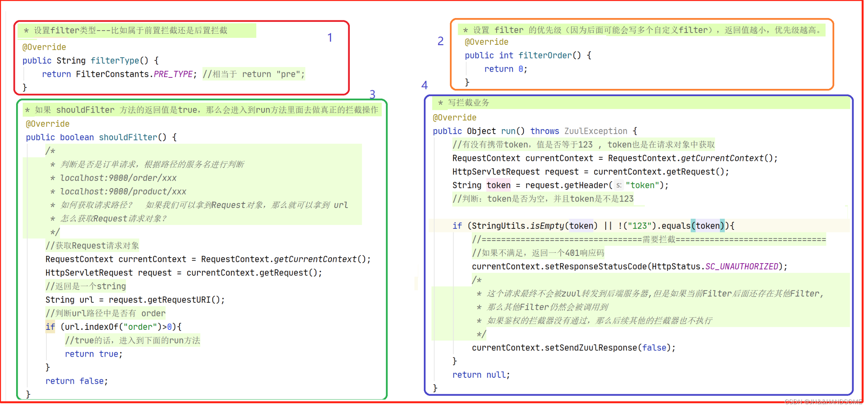Click the comment "//相当于 return "pre";"
The height and width of the screenshot is (408, 868).
point(254,74)
